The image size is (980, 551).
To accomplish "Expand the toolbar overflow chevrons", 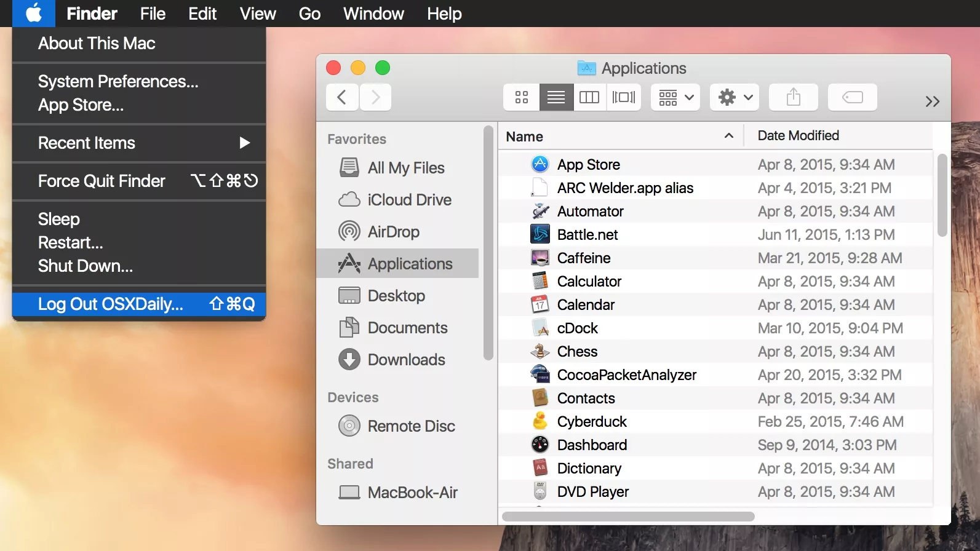I will pyautogui.click(x=933, y=101).
